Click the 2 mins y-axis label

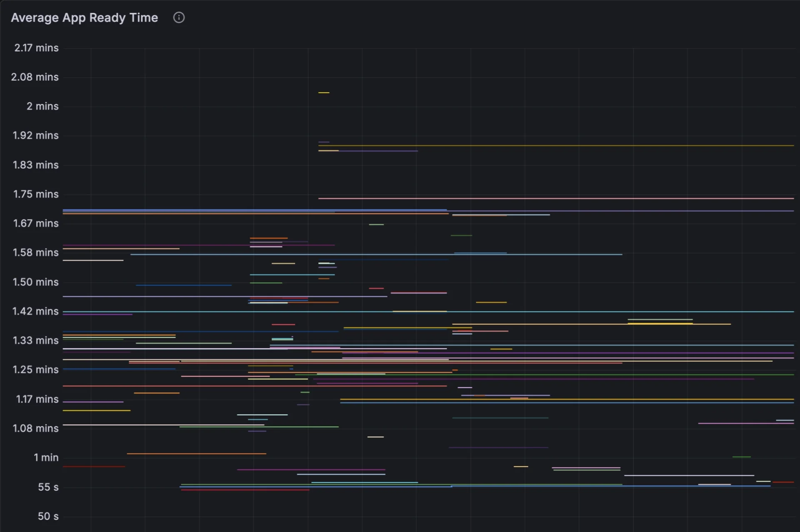(x=42, y=106)
